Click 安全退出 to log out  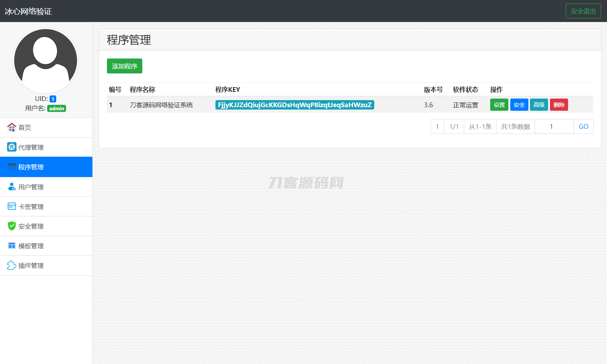(x=583, y=11)
